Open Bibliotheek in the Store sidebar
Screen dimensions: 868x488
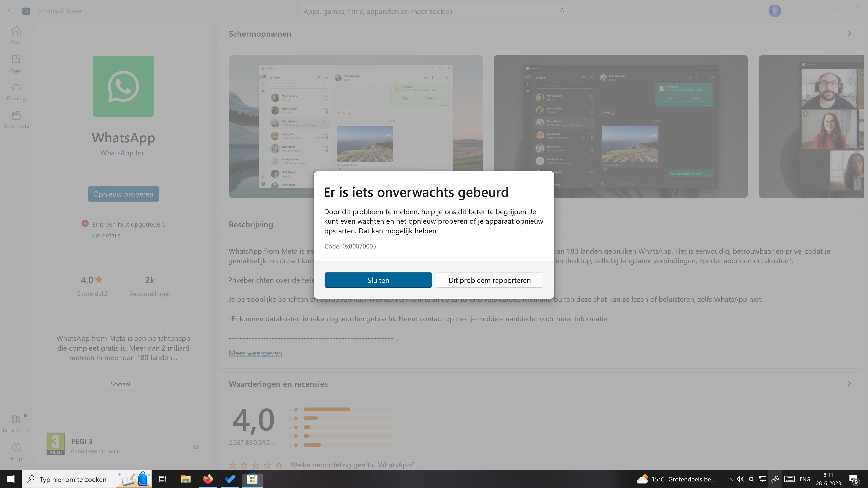click(16, 424)
